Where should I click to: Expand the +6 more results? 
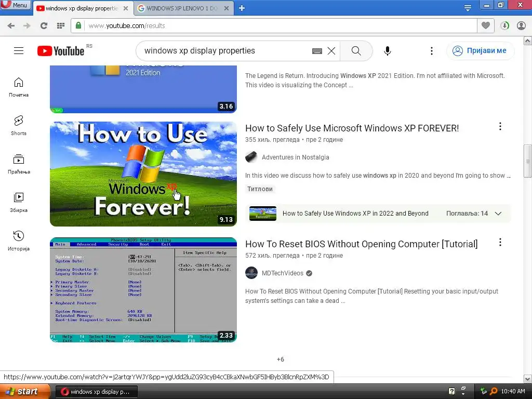[280, 360]
